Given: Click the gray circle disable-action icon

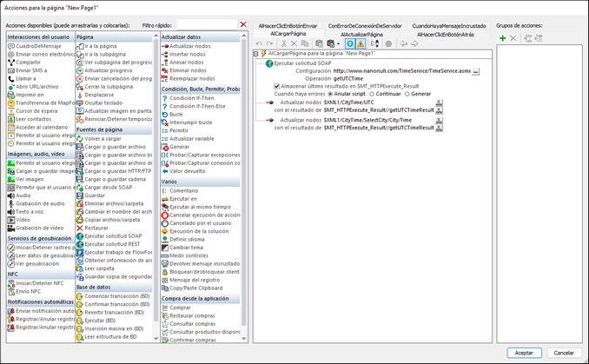Looking at the screenshot, I should pos(388,44).
